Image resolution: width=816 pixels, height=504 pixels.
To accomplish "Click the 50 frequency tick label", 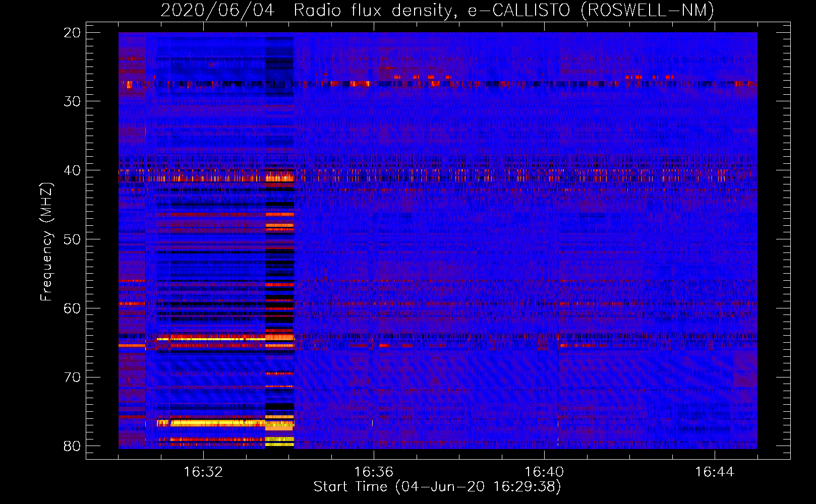I will [x=73, y=239].
